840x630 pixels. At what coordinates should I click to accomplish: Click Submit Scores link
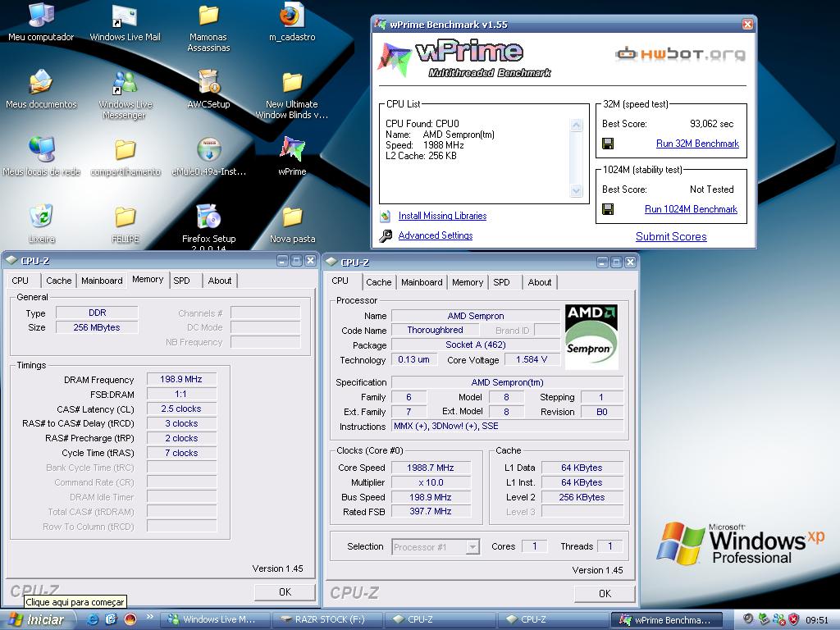(671, 236)
